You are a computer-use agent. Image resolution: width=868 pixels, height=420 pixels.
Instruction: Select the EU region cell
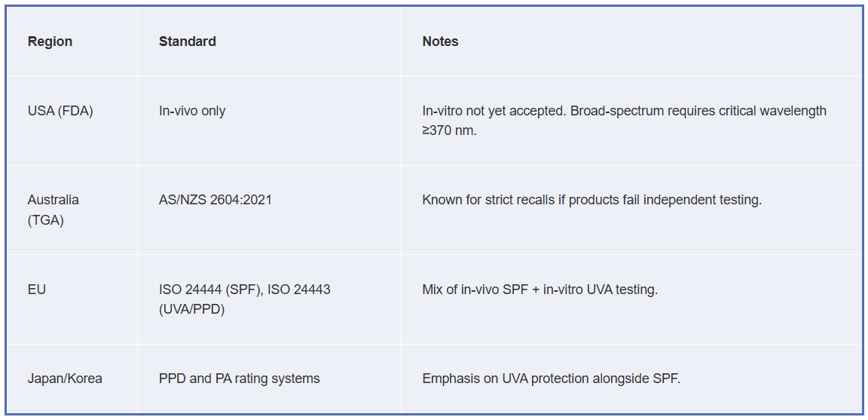click(x=36, y=290)
